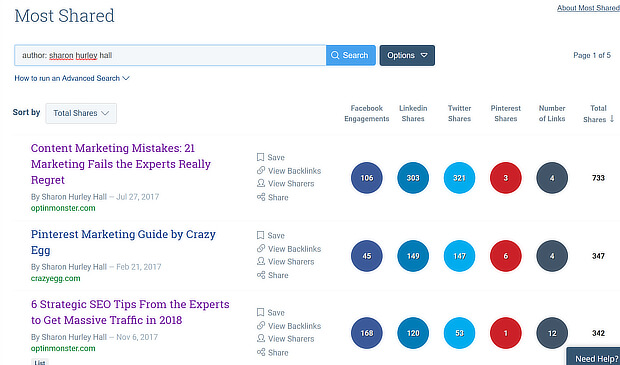Click the Page 1 of 5 indicator
This screenshot has height=365, width=620.
coord(592,55)
